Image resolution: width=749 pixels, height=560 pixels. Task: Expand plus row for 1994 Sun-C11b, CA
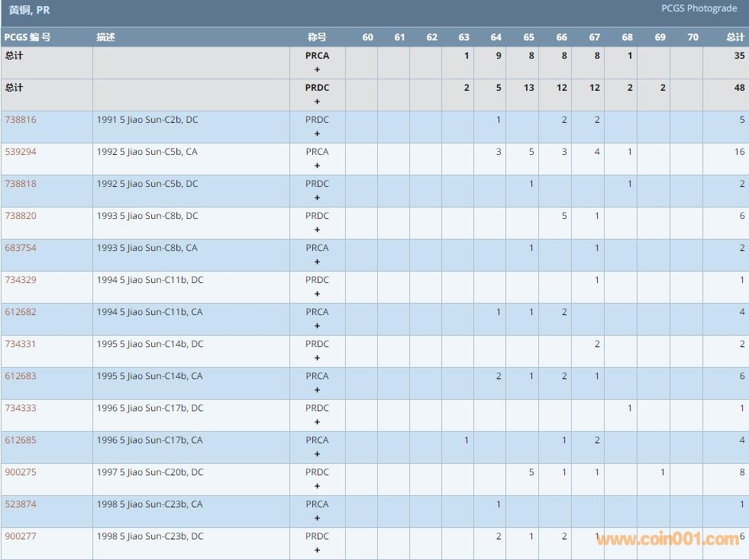317,326
